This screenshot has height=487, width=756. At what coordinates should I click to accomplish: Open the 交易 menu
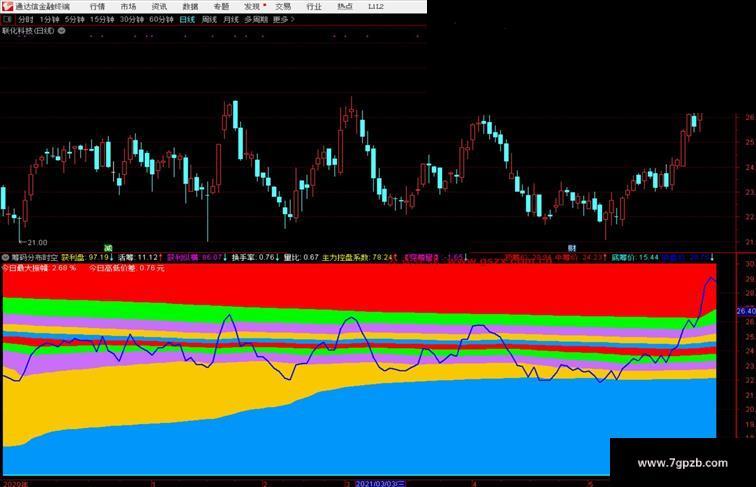[283, 7]
